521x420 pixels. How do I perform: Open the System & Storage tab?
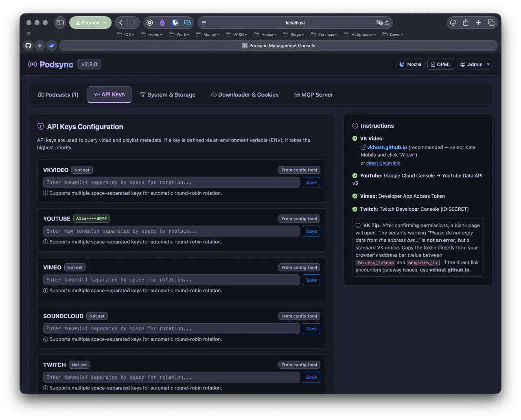pyautogui.click(x=168, y=95)
